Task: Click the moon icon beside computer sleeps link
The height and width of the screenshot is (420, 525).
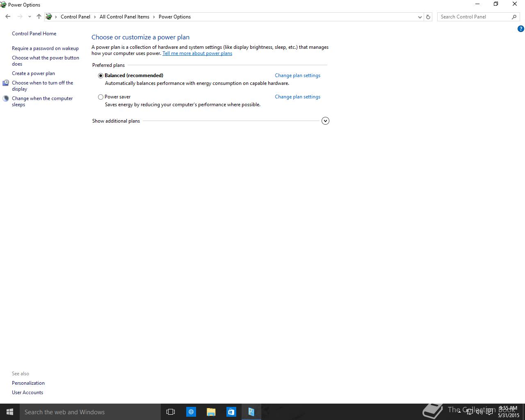Action: click(6, 98)
